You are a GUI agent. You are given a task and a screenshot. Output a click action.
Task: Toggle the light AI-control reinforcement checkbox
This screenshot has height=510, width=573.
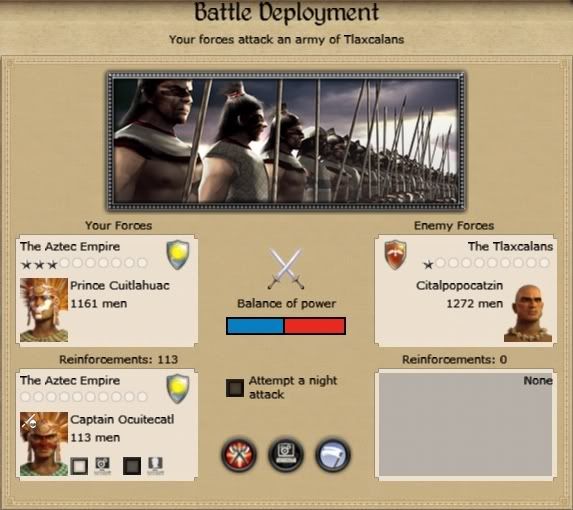(79, 466)
